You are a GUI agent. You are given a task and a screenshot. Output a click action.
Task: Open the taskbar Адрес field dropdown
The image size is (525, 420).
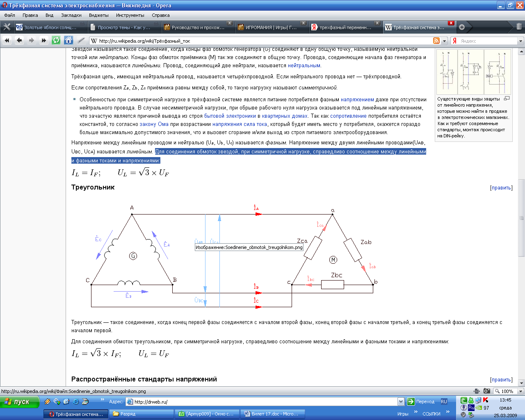401,402
